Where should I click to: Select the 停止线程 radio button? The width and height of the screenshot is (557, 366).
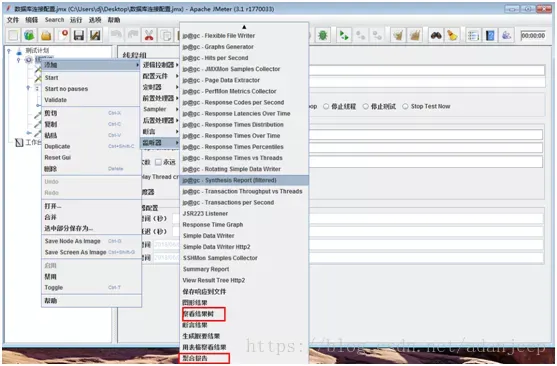click(x=326, y=106)
